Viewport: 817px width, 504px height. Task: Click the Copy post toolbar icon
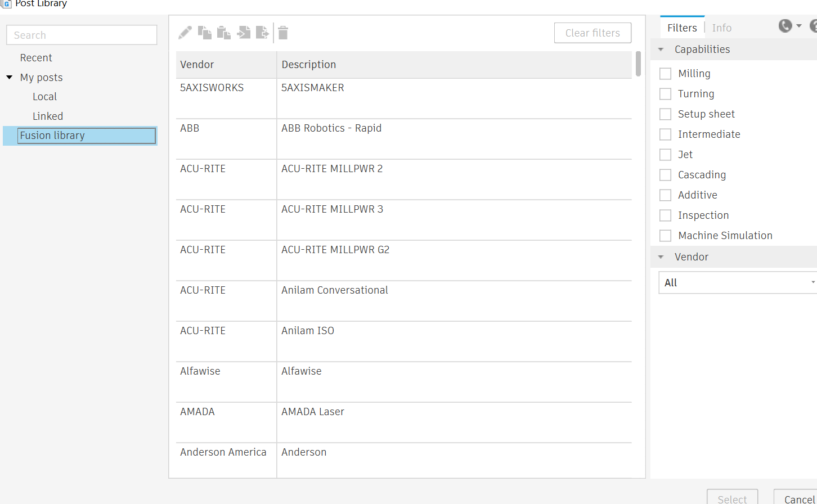pyautogui.click(x=205, y=33)
